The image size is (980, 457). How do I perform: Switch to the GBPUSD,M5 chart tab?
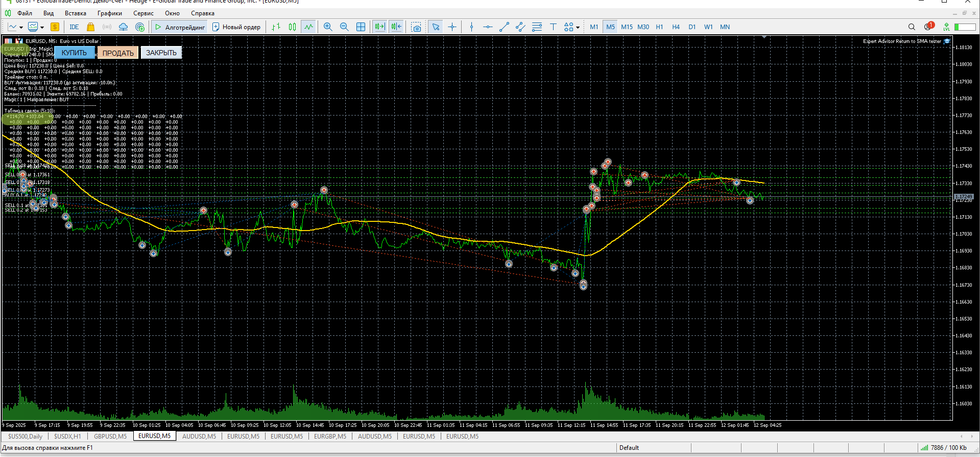(x=110, y=437)
